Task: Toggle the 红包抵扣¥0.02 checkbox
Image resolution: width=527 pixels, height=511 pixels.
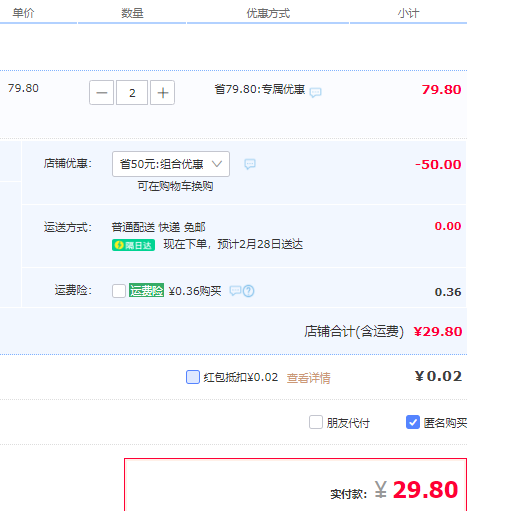Action: [193, 377]
